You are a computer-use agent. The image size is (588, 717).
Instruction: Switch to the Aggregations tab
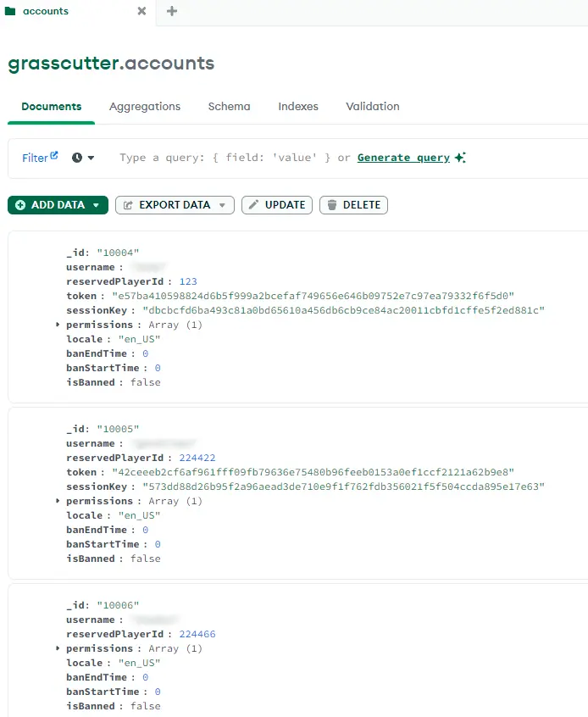[145, 107]
